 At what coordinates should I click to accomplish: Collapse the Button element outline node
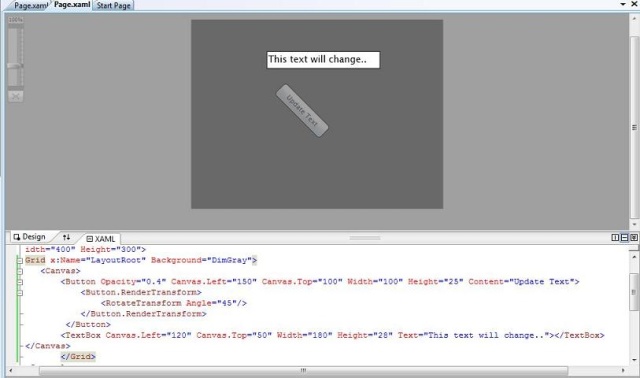[x=20, y=282]
